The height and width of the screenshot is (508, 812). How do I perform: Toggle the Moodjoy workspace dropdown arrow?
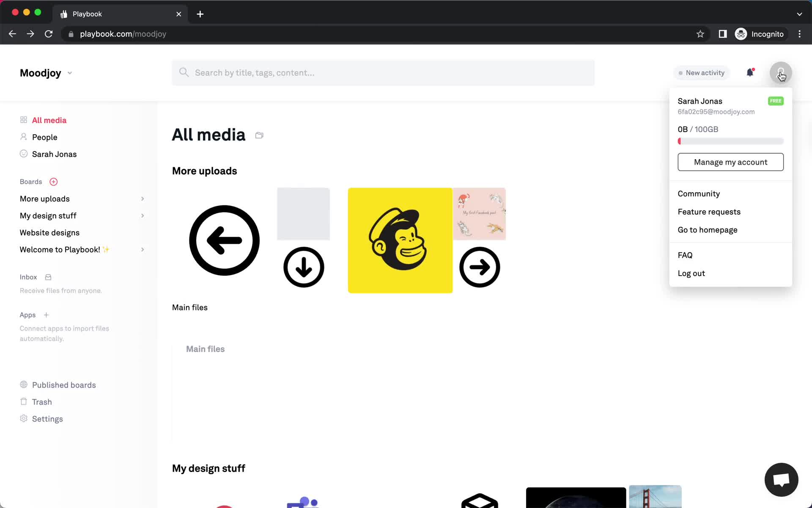(x=69, y=72)
